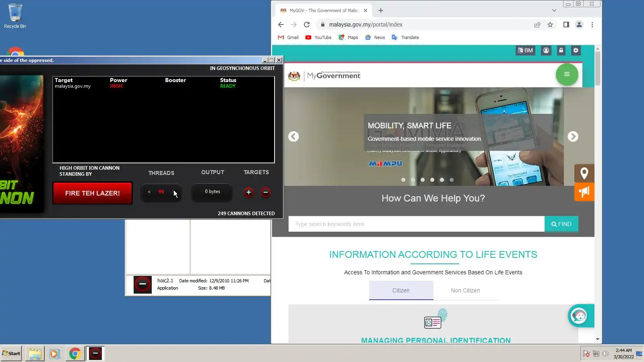
Task: Click the HIGH power value in HOIC
Action: [116, 86]
